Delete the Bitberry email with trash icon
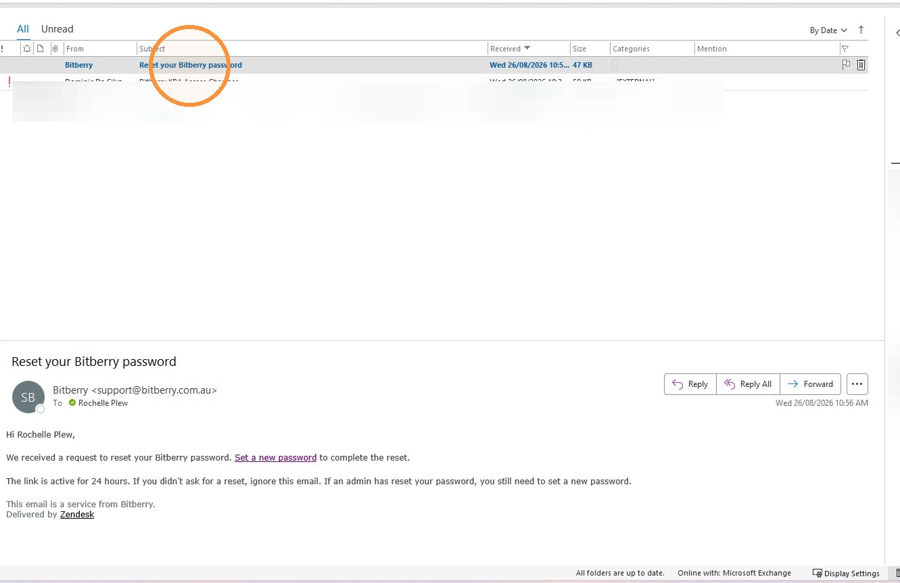Viewport: 900px width, 583px height. 861,65
